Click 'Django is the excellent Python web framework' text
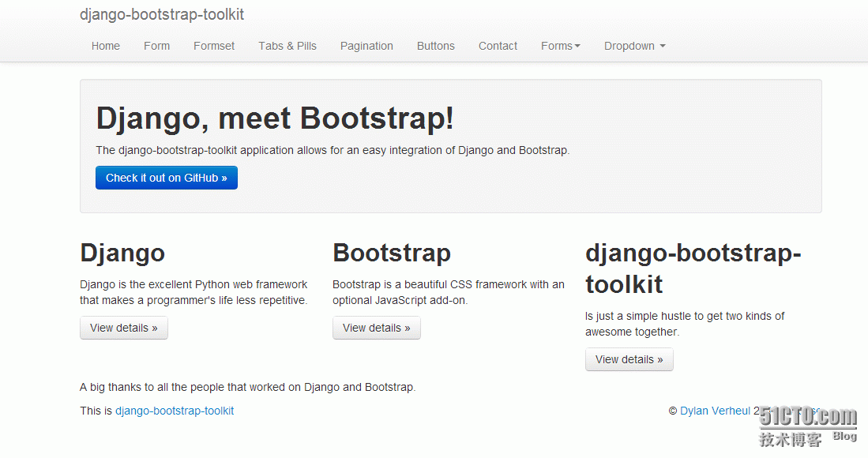Image resolution: width=868 pixels, height=458 pixels. 194,284
